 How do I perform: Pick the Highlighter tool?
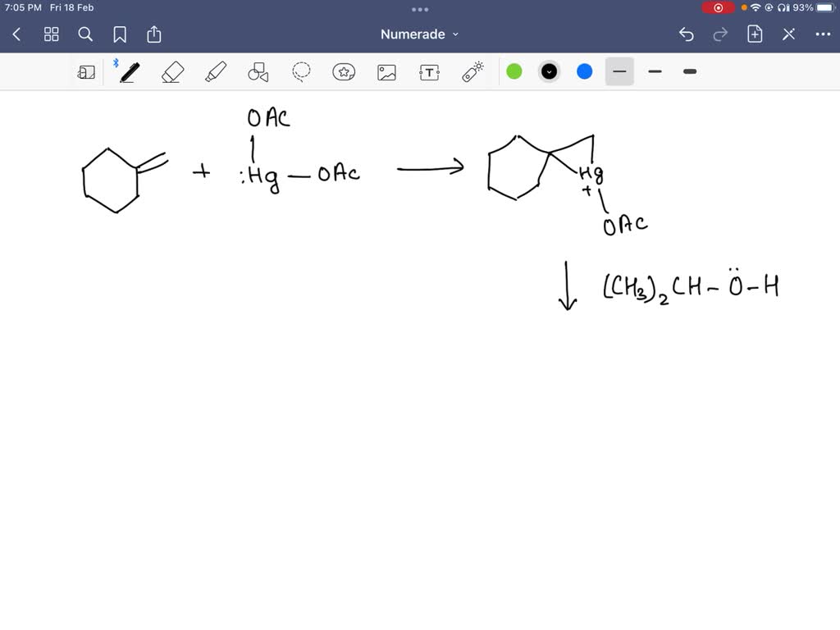[x=216, y=71]
